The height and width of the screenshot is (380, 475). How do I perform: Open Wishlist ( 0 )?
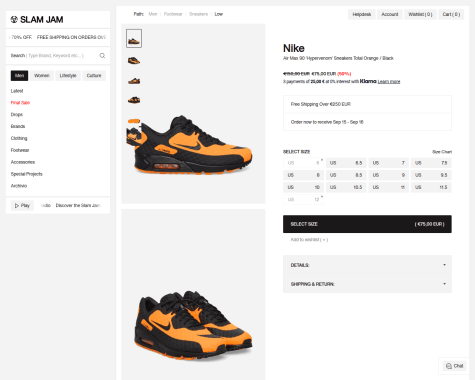pos(420,14)
